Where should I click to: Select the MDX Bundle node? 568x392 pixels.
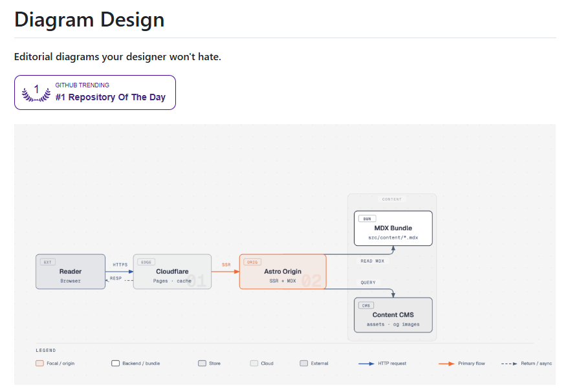point(393,228)
